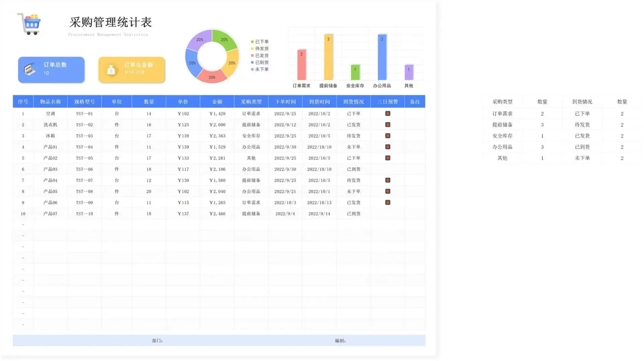644x361 pixels.
Task: Select the ¥2,261 amount cell
Action: [x=217, y=158]
